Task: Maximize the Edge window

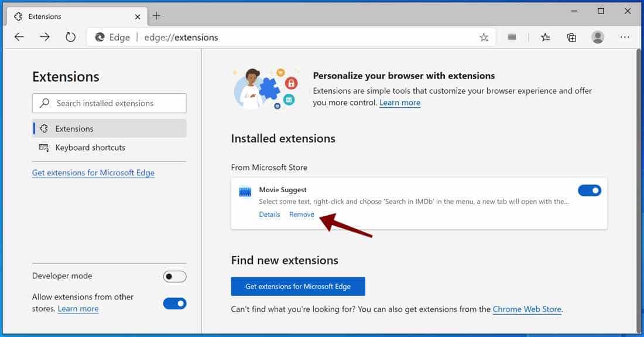Action: [x=601, y=11]
